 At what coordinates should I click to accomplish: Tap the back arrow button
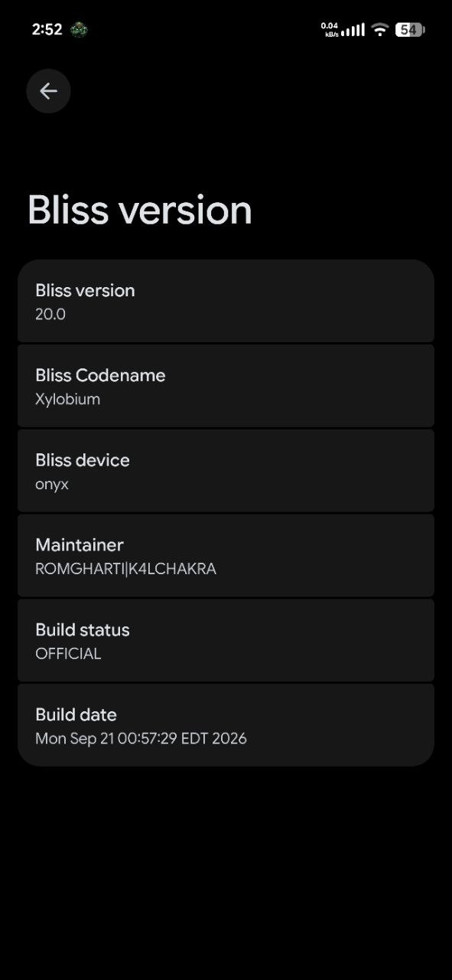(x=48, y=91)
